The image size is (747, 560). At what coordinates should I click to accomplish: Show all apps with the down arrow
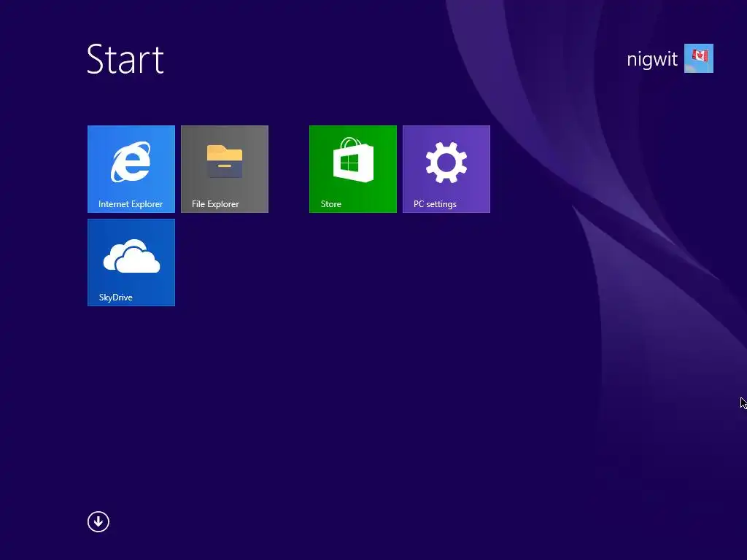click(98, 521)
